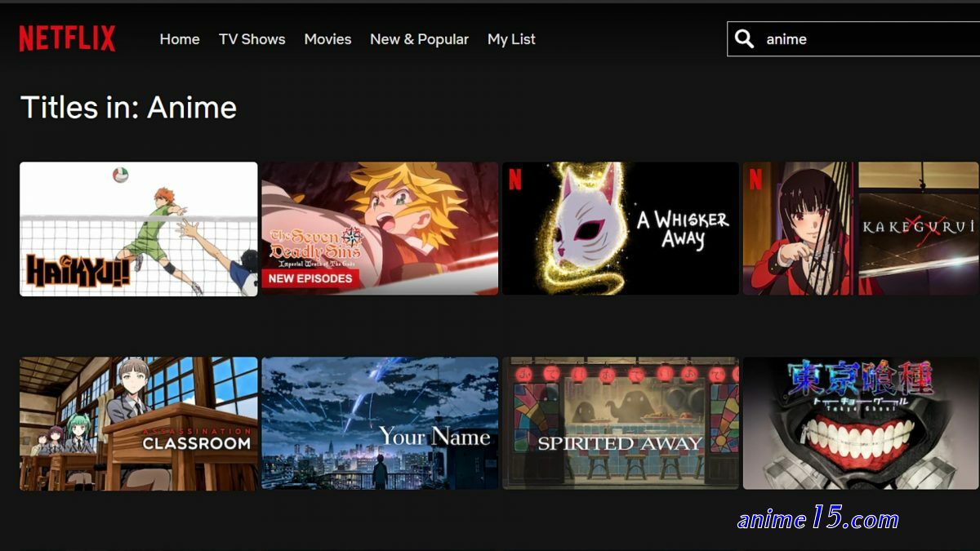Open the Haikyu!! title card
The width and height of the screenshot is (980, 551).
(x=138, y=229)
